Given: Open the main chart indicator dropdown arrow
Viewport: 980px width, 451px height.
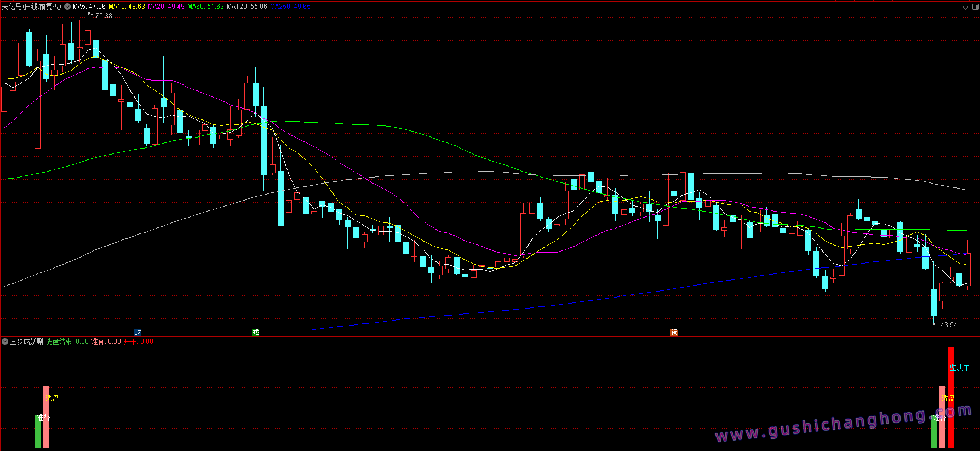Looking at the screenshot, I should 67,7.
